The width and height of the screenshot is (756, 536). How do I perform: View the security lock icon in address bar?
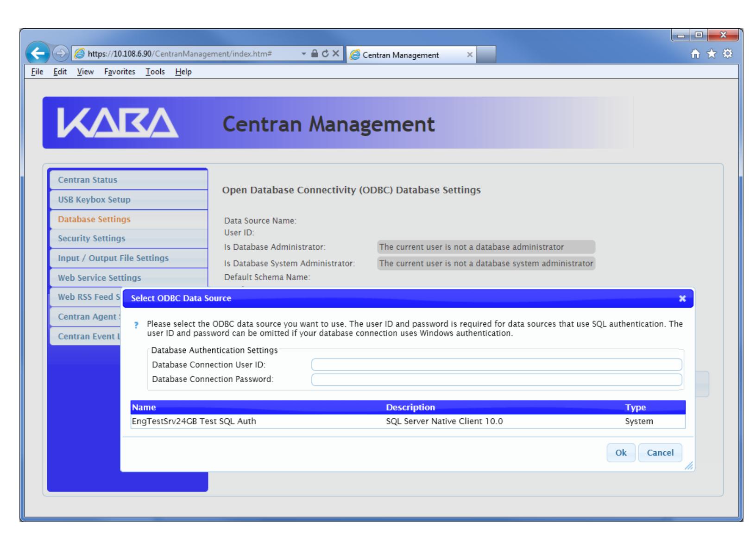[314, 54]
